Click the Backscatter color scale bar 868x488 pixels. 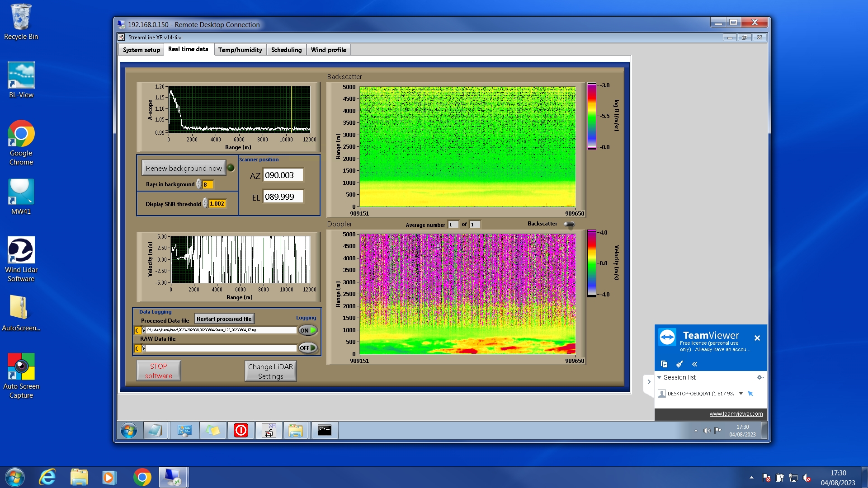tap(591, 116)
